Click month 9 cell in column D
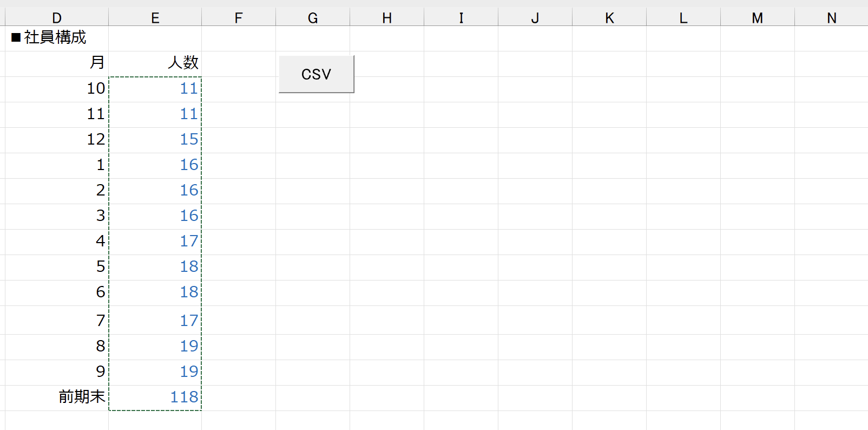 pyautogui.click(x=57, y=372)
